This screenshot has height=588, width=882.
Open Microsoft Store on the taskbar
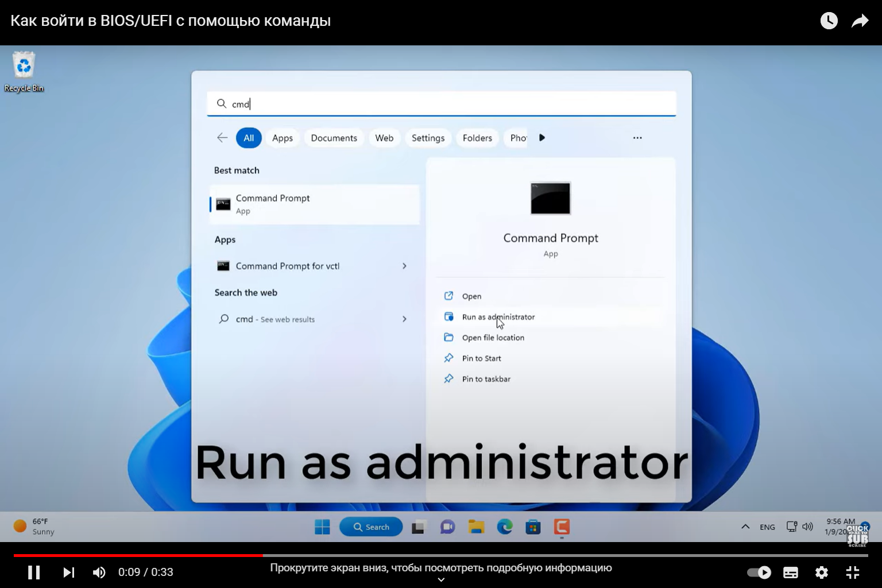click(533, 527)
